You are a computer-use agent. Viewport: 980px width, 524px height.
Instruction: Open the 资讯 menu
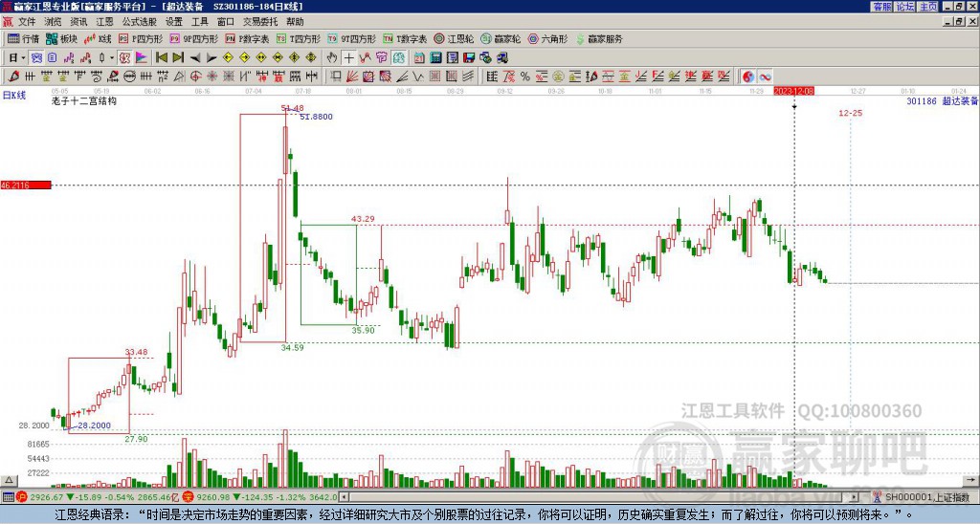78,22
